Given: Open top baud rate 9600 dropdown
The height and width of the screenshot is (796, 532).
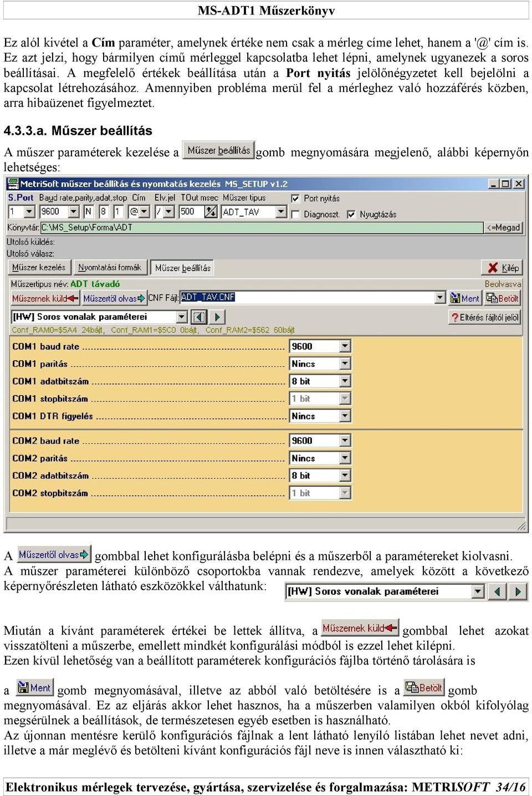Looking at the screenshot, I should (74, 212).
